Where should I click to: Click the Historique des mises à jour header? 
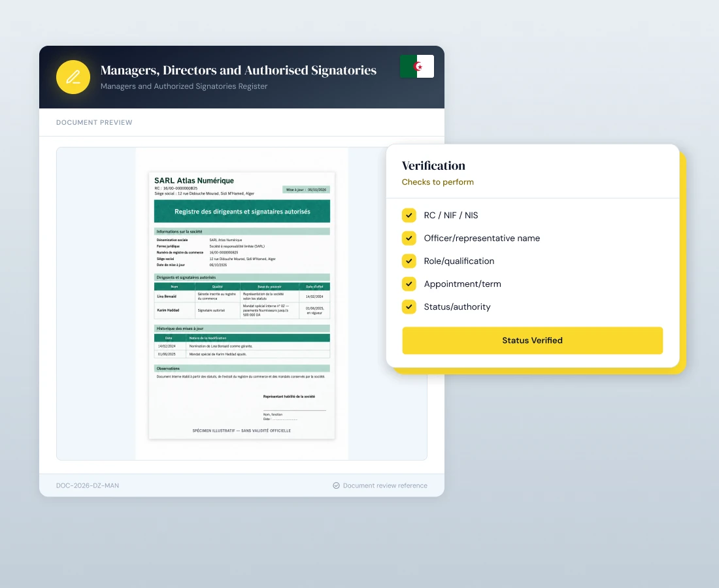coord(242,329)
